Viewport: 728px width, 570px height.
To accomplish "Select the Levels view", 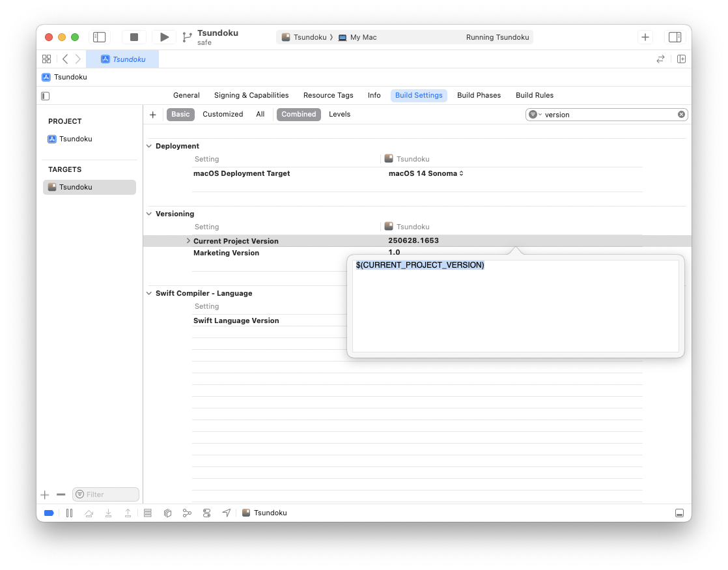I will [339, 114].
